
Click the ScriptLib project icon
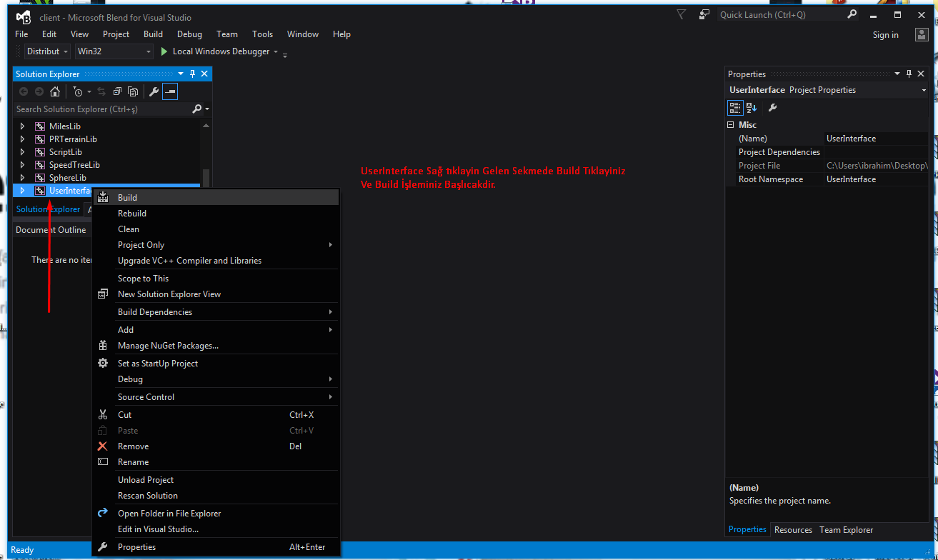40,152
